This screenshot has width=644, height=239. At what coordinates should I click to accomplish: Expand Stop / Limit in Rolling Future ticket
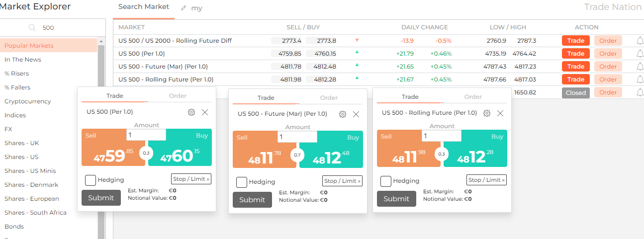coord(486,180)
